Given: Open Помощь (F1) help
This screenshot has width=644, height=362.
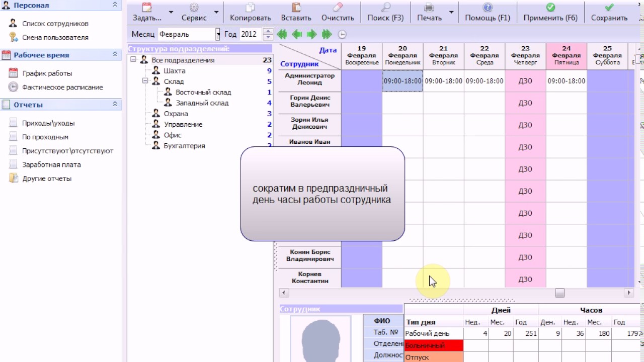Looking at the screenshot, I should 488,12.
